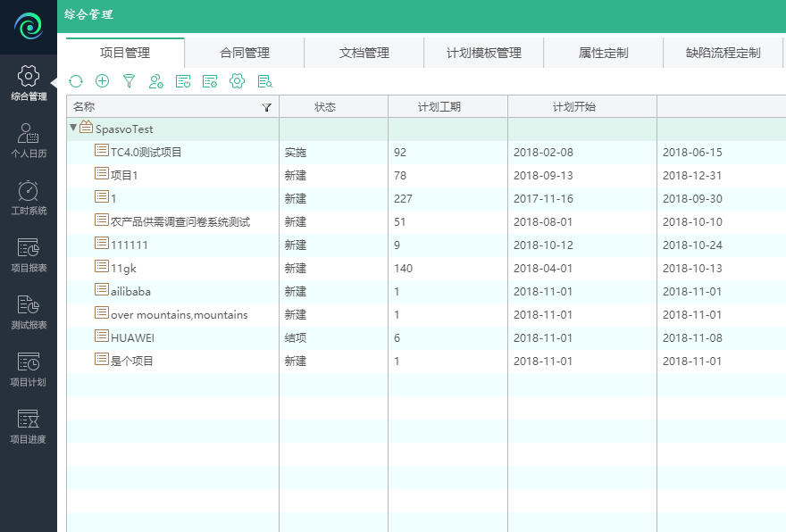This screenshot has width=786, height=532.
Task: Select the 111111 project row
Action: tap(426, 245)
